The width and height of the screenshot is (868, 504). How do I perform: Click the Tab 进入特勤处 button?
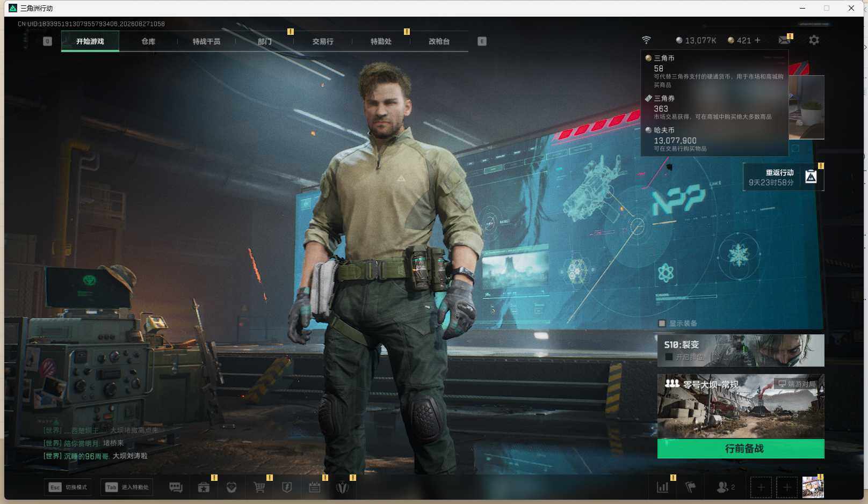pos(127,487)
